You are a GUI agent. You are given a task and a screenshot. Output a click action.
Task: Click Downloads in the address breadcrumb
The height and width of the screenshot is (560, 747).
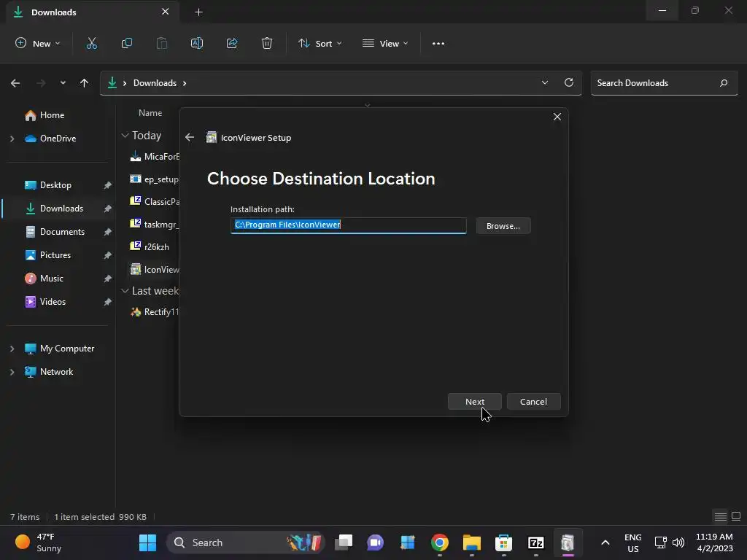pos(155,83)
